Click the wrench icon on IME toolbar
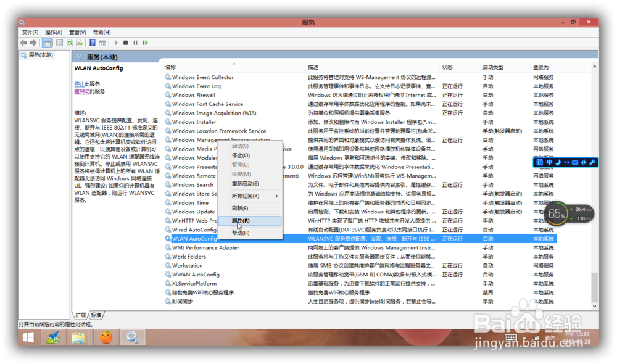This screenshot has width=617, height=364. pos(592,162)
